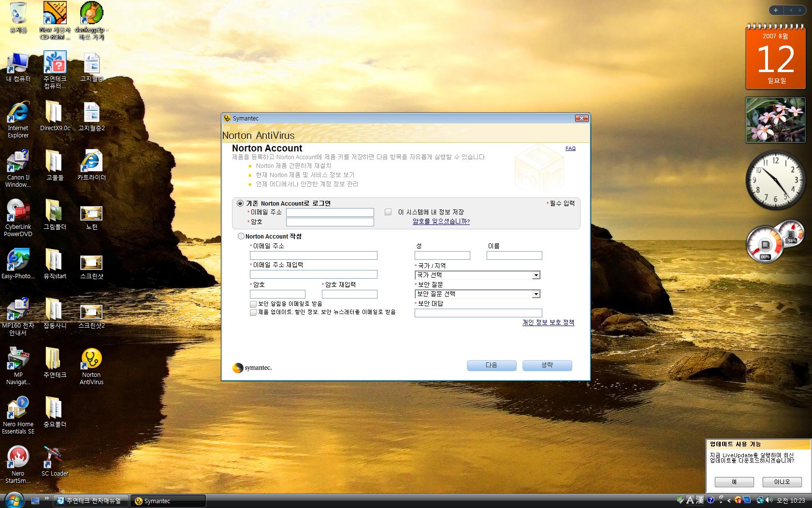The width and height of the screenshot is (812, 508).
Task: Open Nero StartSmart desktop icon
Action: click(18, 459)
